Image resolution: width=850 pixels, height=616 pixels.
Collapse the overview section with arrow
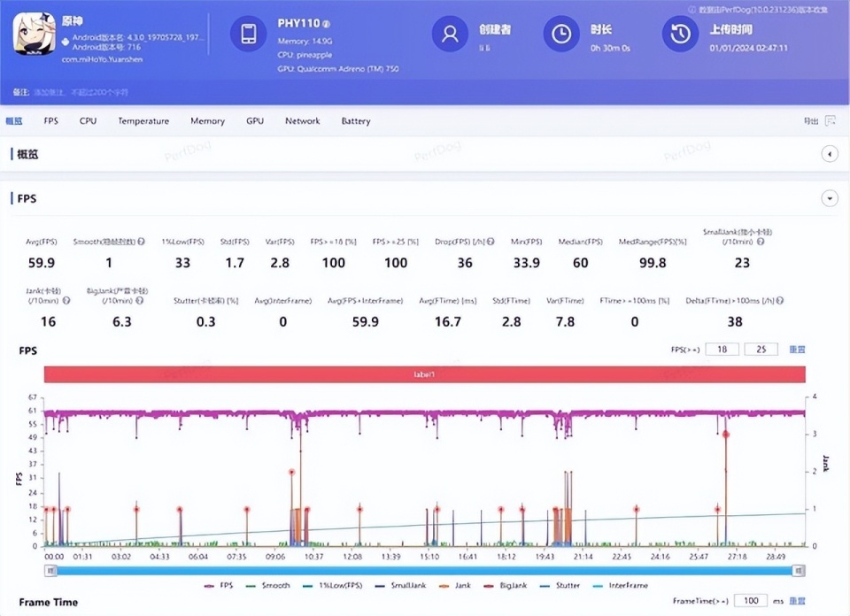pyautogui.click(x=830, y=154)
